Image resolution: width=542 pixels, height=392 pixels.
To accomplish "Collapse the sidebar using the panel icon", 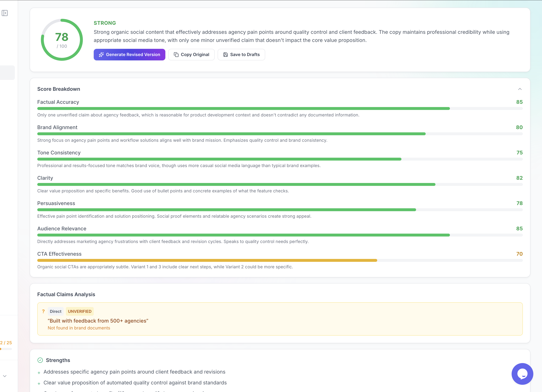I will pyautogui.click(x=5, y=13).
